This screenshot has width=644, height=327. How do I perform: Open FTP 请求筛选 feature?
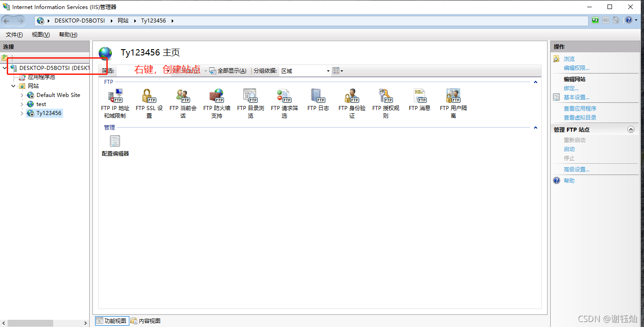click(x=284, y=103)
